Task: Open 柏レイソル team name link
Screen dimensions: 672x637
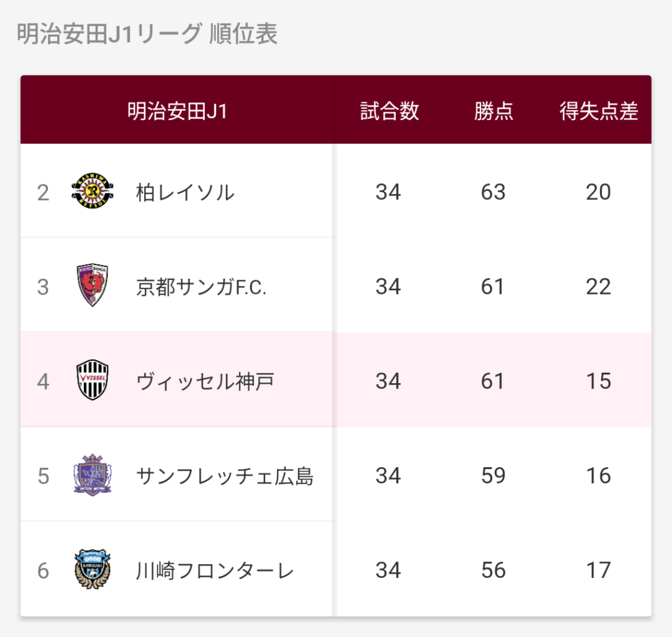Action: coord(185,192)
